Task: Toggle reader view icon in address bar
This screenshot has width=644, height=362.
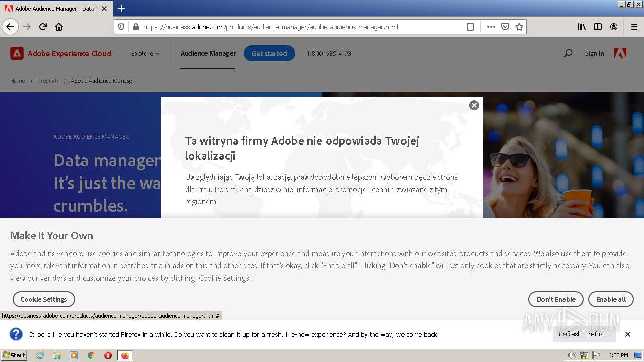Action: click(x=470, y=27)
